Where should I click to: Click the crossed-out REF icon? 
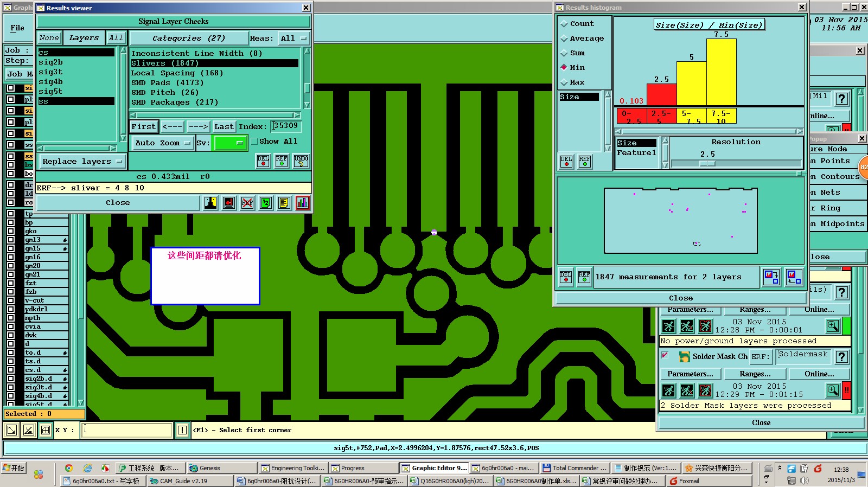coord(247,203)
